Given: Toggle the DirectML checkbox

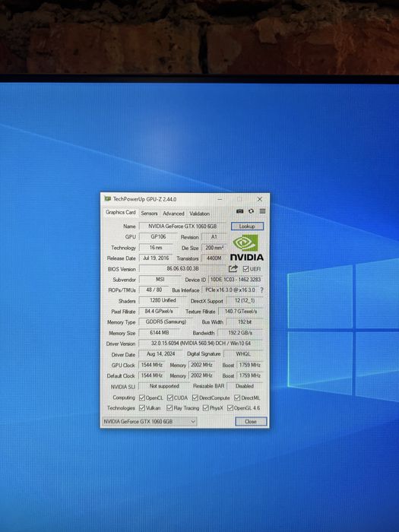Looking at the screenshot, I should [x=237, y=397].
